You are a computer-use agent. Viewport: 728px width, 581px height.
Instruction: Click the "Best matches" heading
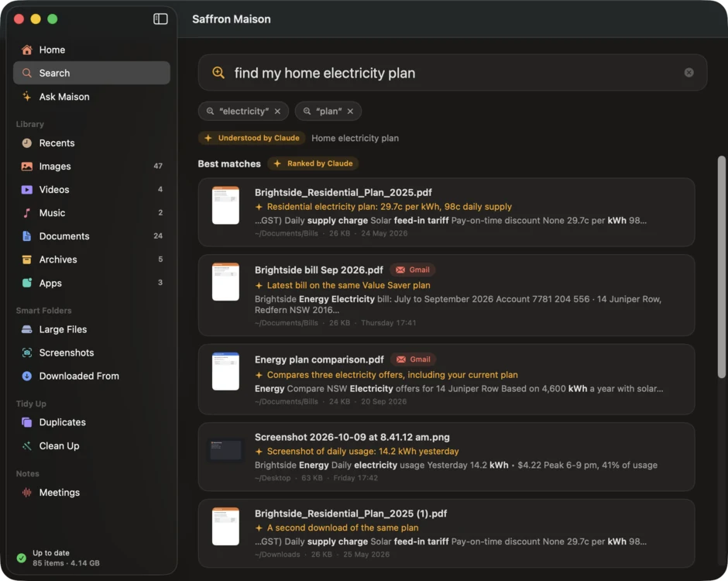(x=229, y=163)
